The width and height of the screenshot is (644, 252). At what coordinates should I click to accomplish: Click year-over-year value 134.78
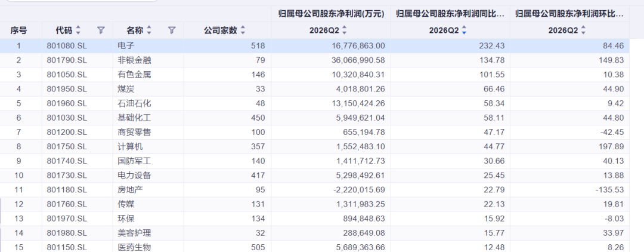click(x=493, y=60)
